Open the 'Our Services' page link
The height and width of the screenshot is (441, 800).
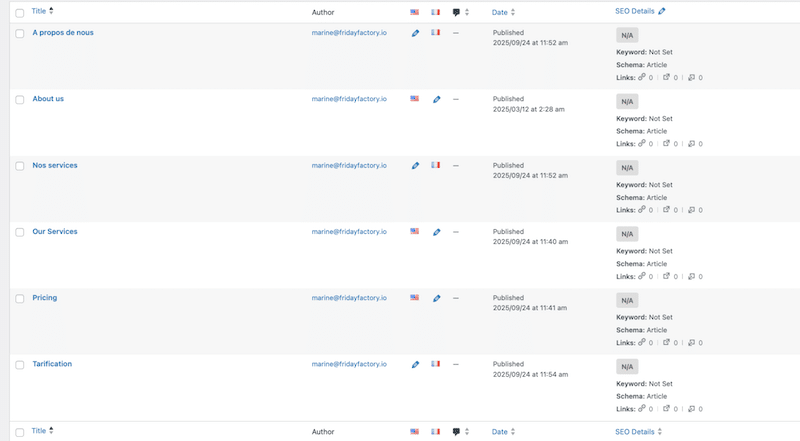pyautogui.click(x=55, y=232)
